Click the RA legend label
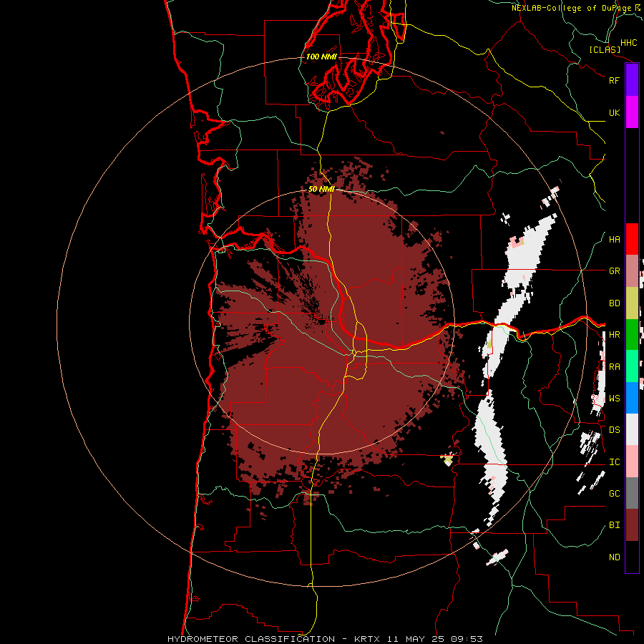The width and height of the screenshot is (644, 644). [614, 367]
